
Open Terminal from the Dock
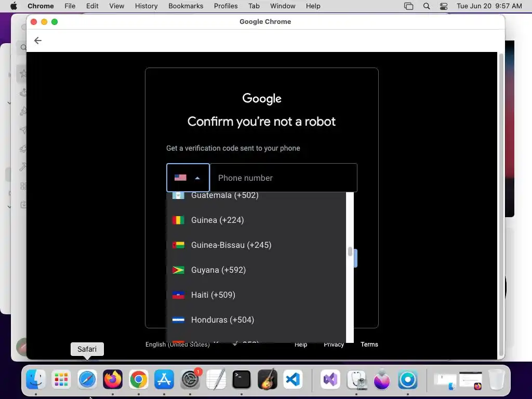242,379
